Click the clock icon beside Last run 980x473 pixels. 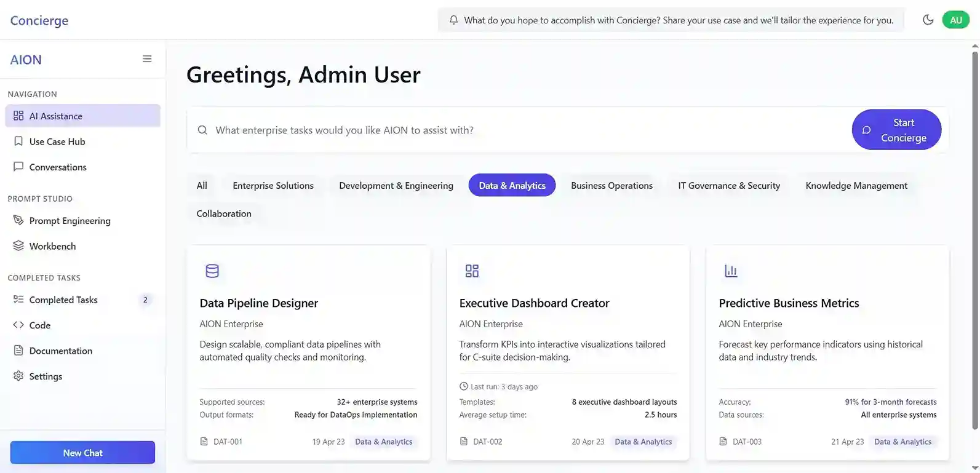[464, 386]
